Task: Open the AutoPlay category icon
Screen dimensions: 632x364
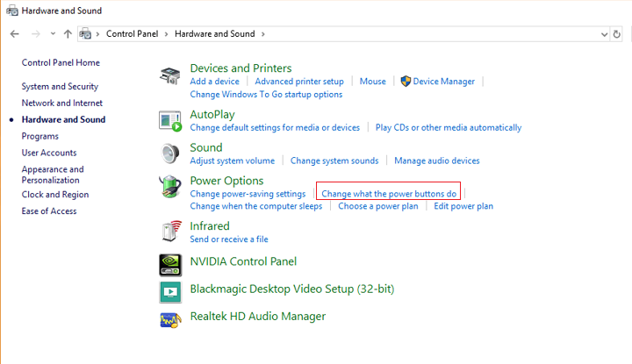Action: tap(169, 120)
